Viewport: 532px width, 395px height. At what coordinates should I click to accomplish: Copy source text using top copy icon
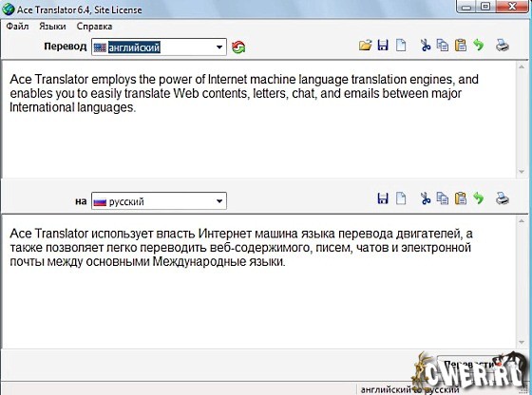coord(443,45)
